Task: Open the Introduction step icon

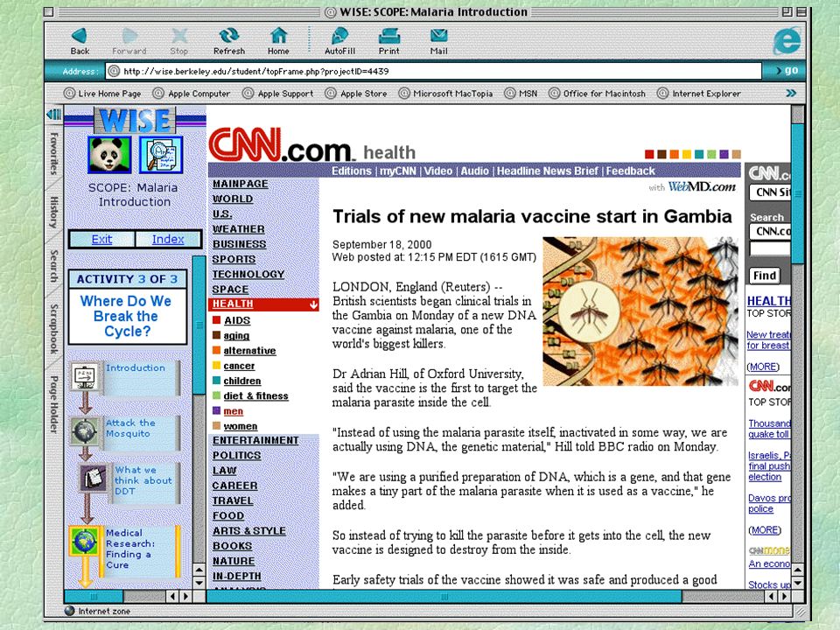Action: [84, 376]
